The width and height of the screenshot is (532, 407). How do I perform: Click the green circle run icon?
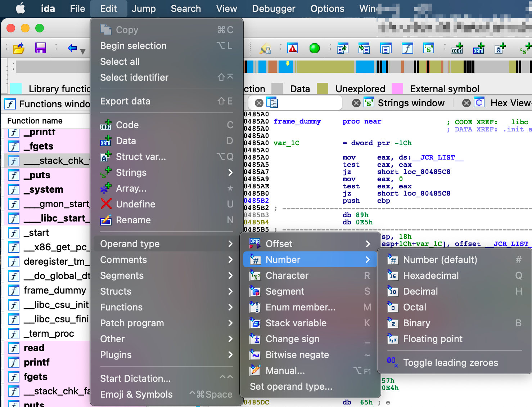click(x=314, y=48)
